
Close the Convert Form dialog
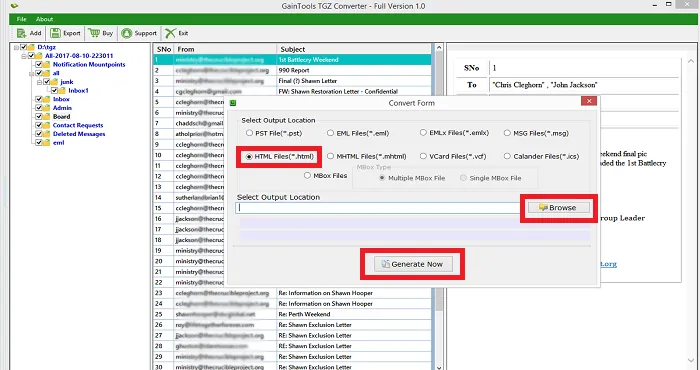589,101
